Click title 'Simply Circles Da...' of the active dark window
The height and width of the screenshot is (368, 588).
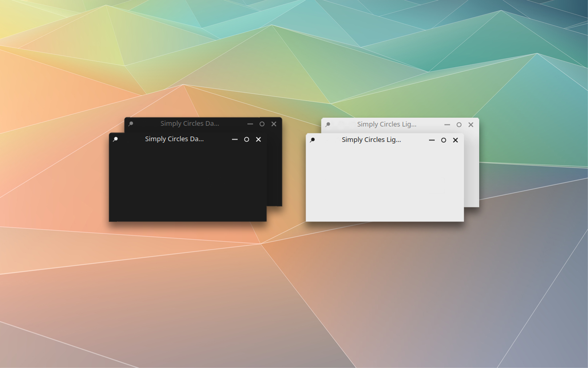[174, 139]
